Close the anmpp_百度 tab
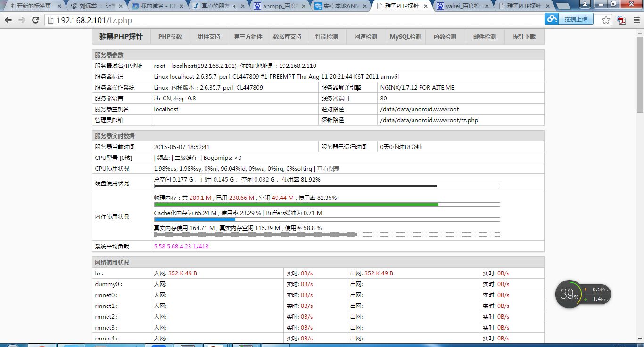The height and width of the screenshot is (347, 644). pos(304,6)
